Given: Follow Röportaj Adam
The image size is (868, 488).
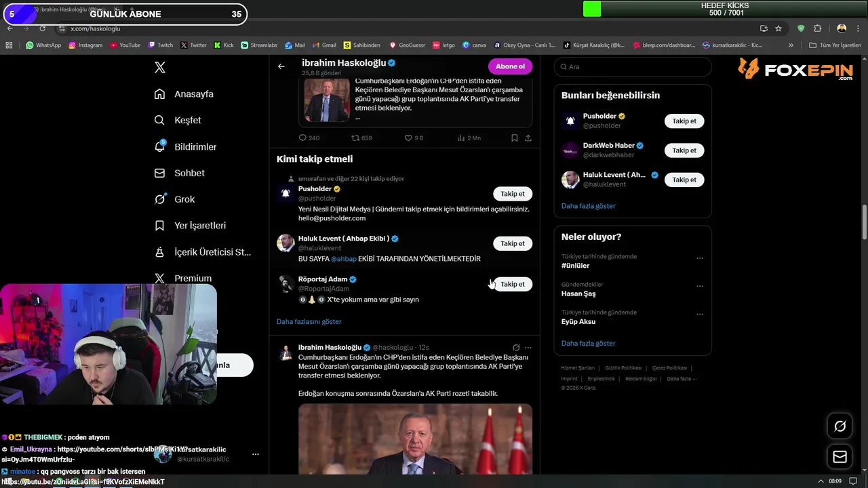Looking at the screenshot, I should pos(513,284).
